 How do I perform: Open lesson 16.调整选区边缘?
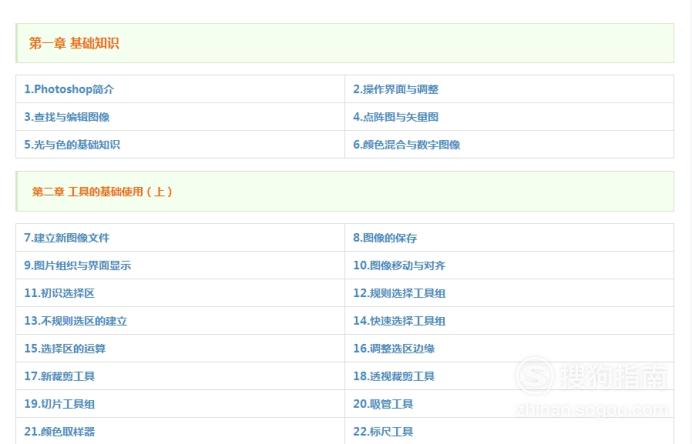(394, 349)
